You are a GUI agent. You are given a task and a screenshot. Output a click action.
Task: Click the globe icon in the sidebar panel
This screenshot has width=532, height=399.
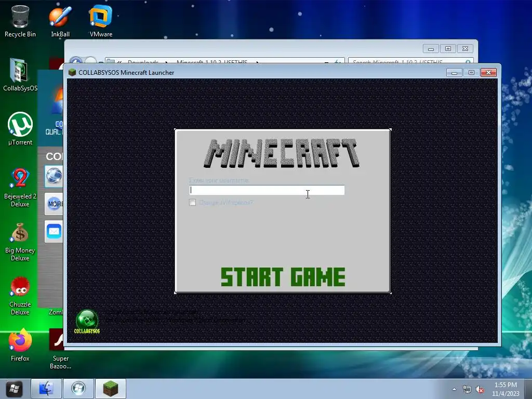click(x=54, y=177)
